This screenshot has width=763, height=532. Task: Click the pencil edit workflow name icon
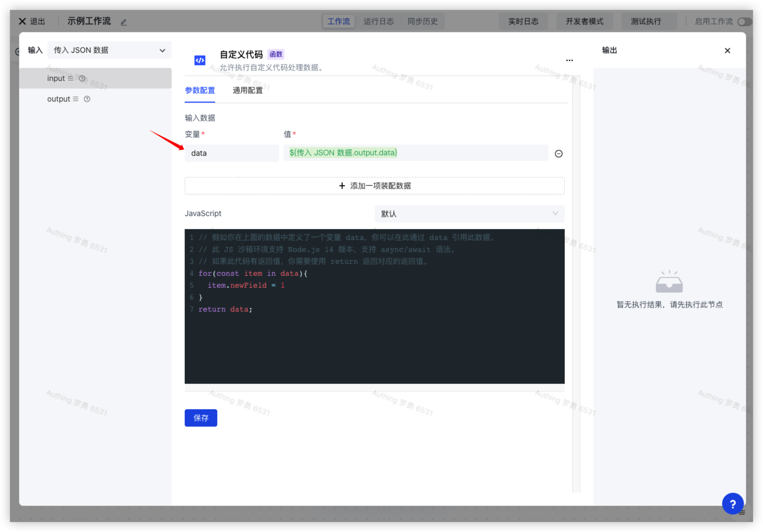(124, 22)
